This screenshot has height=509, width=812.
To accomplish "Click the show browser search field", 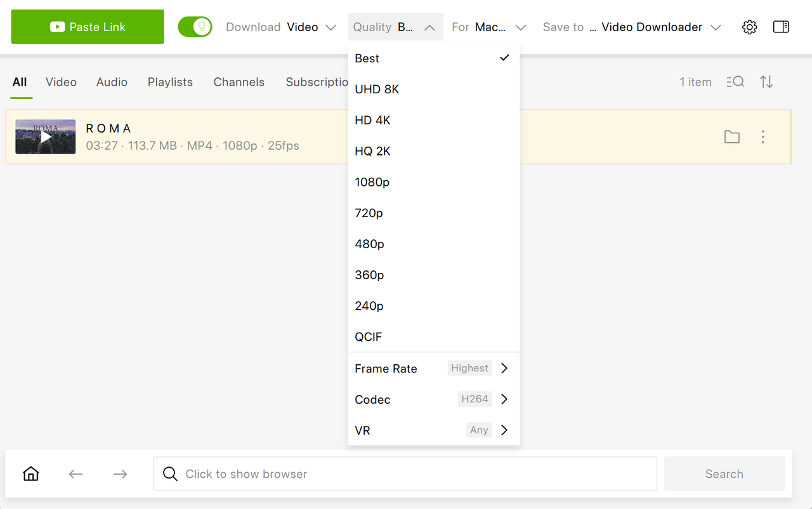I will tap(405, 474).
